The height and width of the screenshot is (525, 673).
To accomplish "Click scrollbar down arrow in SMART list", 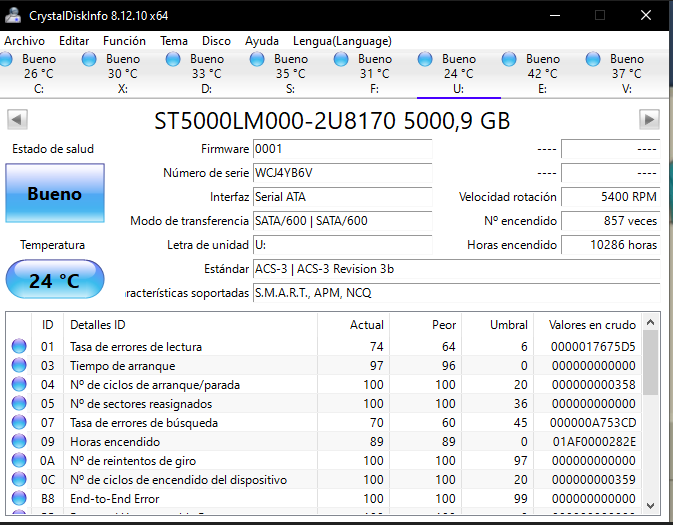I will [651, 506].
